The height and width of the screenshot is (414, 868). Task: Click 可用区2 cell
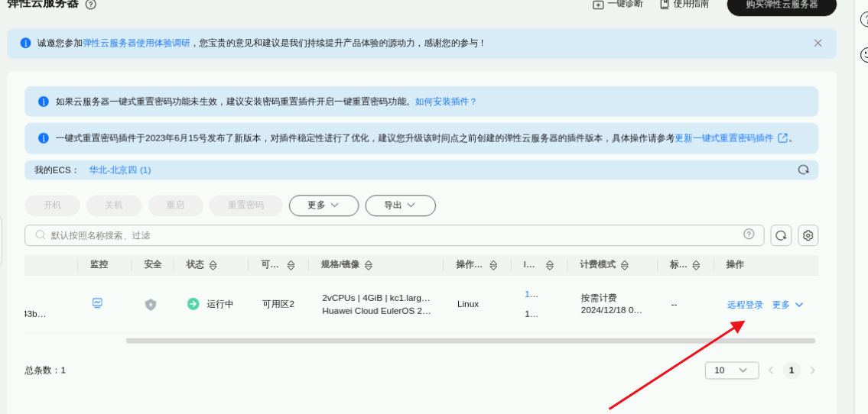point(278,304)
